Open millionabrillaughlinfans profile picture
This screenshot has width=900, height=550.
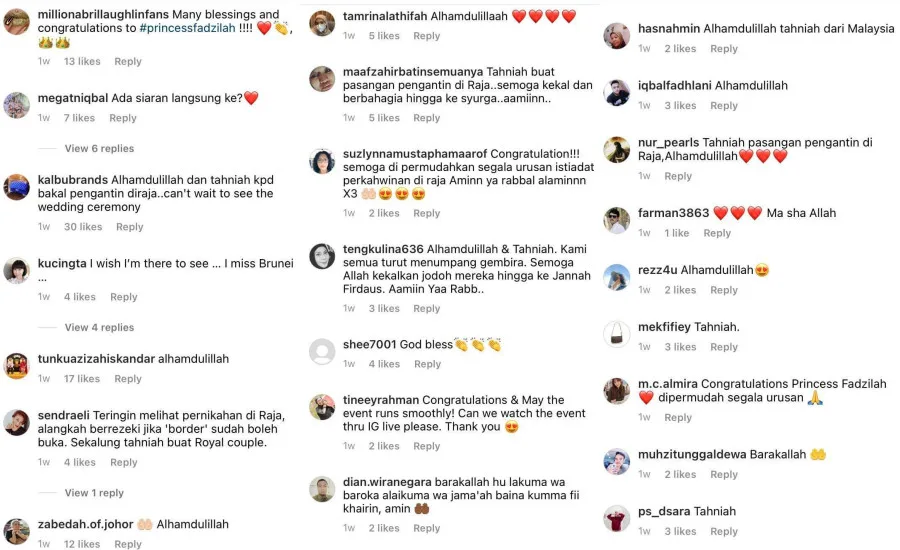coord(16,21)
